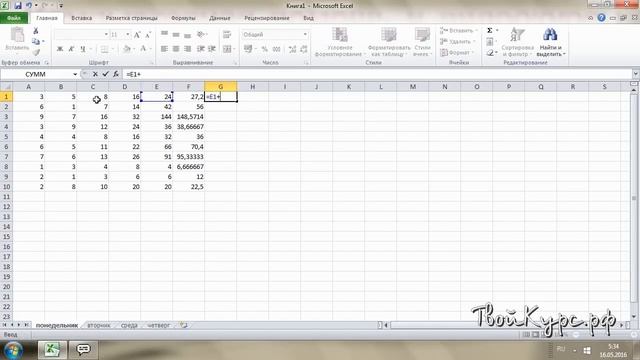Open Sort and Filter tool
Viewport: 640px width, 360px height.
click(x=518, y=42)
